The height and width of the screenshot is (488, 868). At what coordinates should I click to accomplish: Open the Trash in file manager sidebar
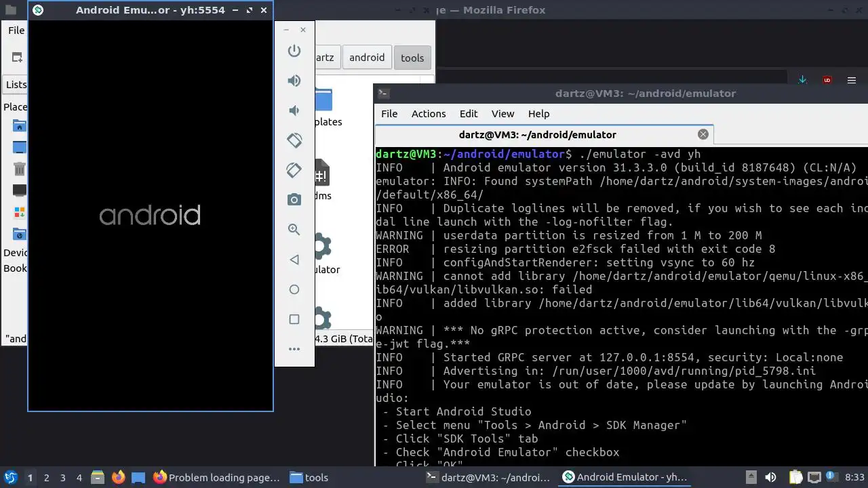19,169
